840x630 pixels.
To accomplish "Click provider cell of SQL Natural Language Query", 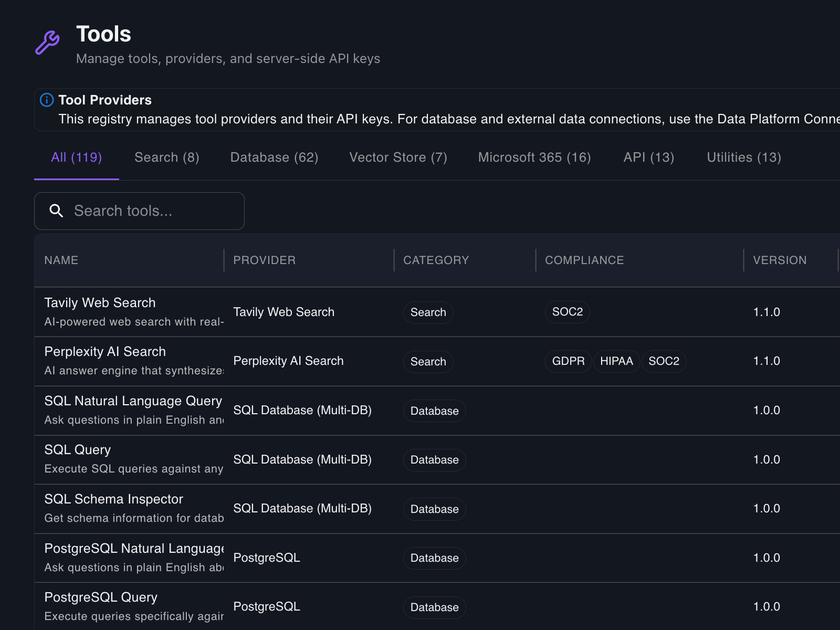I will [302, 411].
